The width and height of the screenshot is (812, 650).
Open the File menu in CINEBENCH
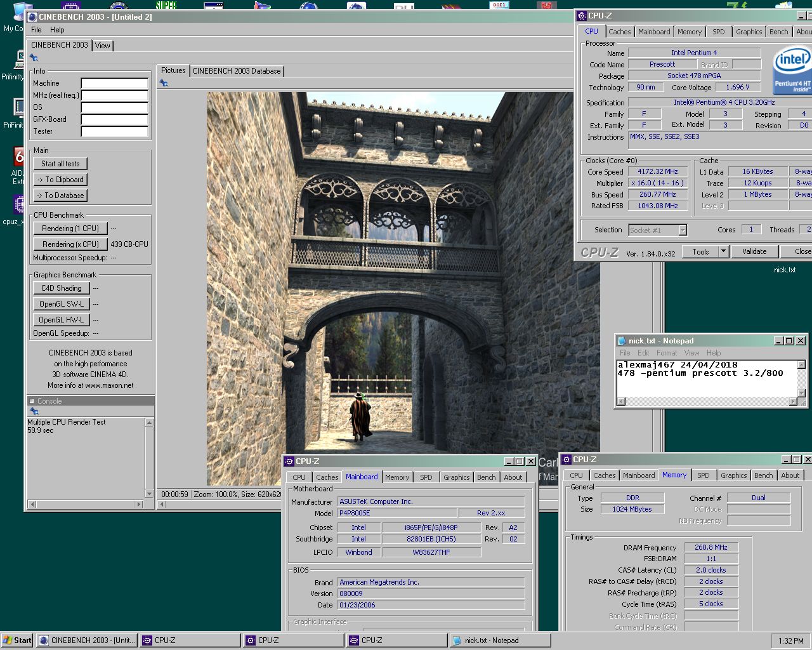[x=36, y=30]
